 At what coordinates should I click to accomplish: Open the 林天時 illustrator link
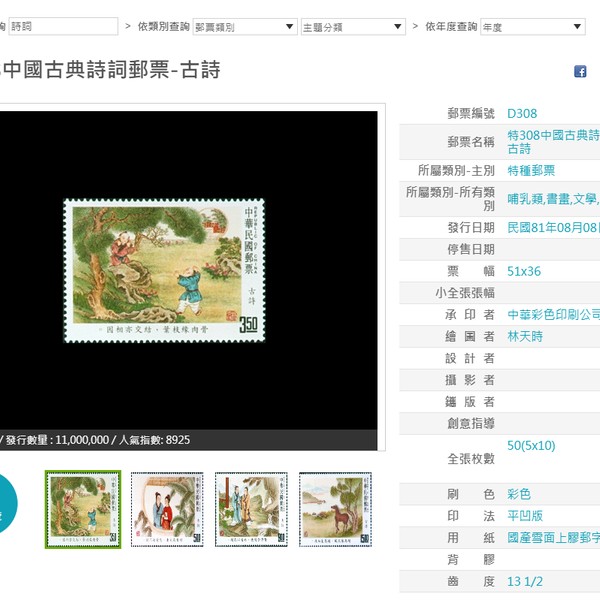[x=525, y=337]
